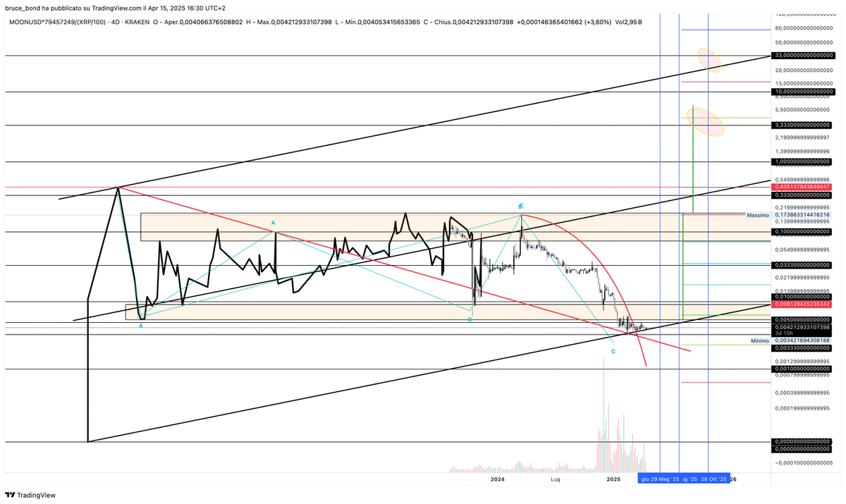Click the MOONUSD*79457249/(XRP/100) symbol title
This screenshot has height=504, width=846.
click(x=56, y=22)
